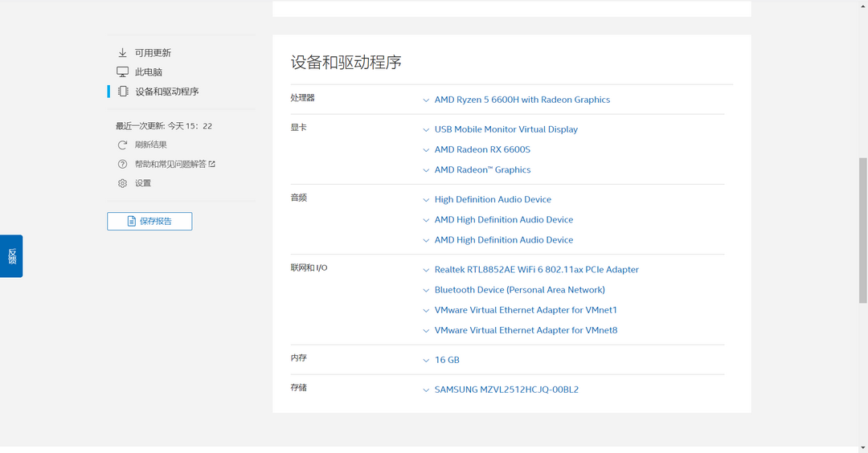The height and width of the screenshot is (453, 868).
Task: Click the gear icon for 设置
Action: click(122, 183)
